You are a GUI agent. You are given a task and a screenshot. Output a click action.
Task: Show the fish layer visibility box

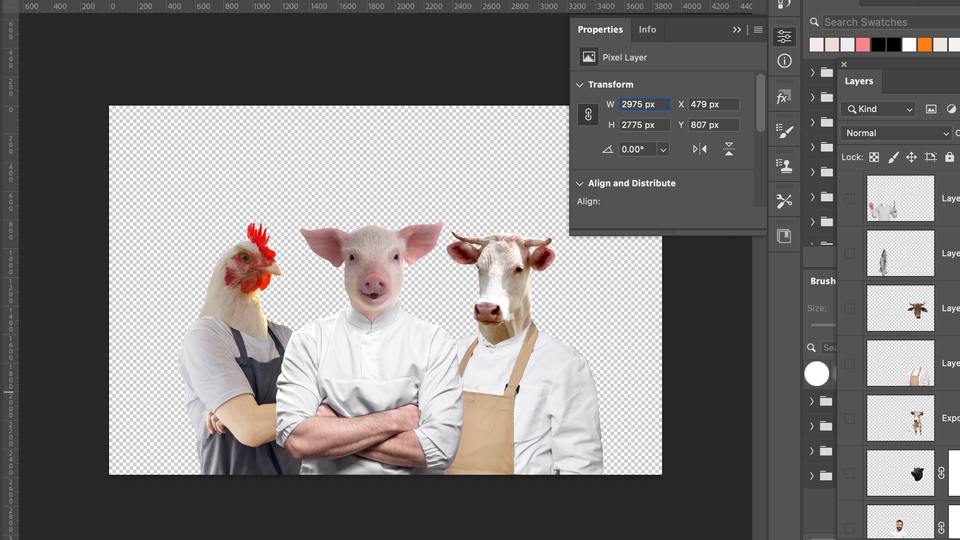coord(850,253)
